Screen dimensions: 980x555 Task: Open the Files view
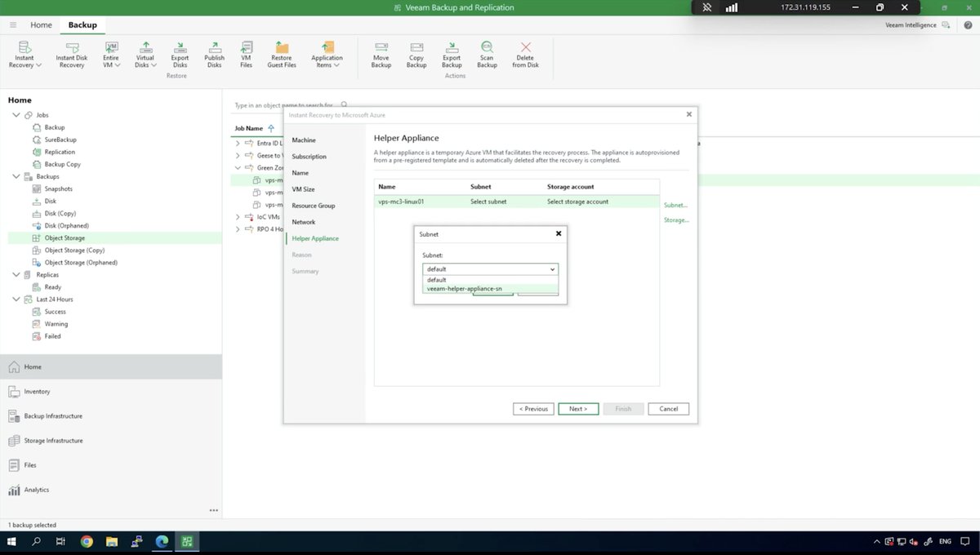tap(110, 465)
